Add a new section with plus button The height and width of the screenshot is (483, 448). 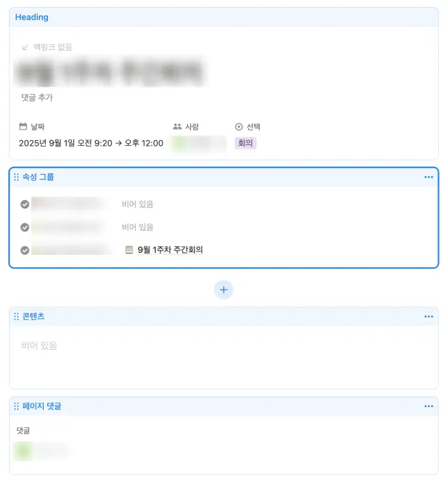(224, 290)
